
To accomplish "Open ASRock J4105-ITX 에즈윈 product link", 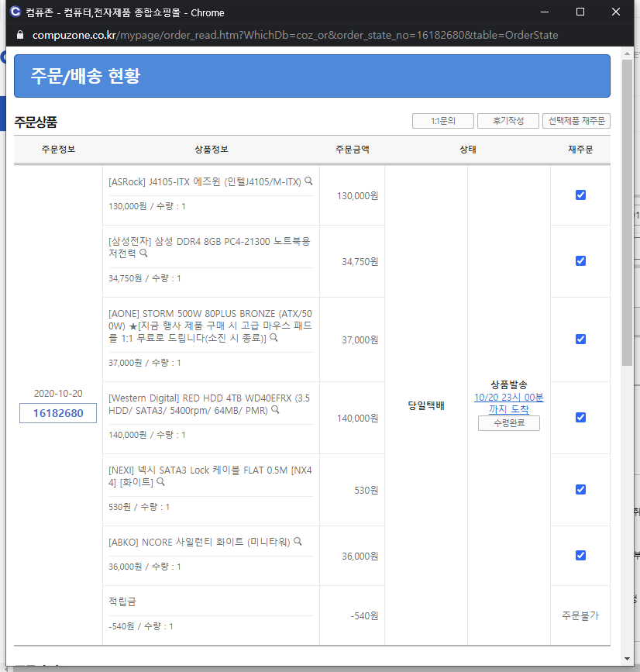I will [205, 181].
